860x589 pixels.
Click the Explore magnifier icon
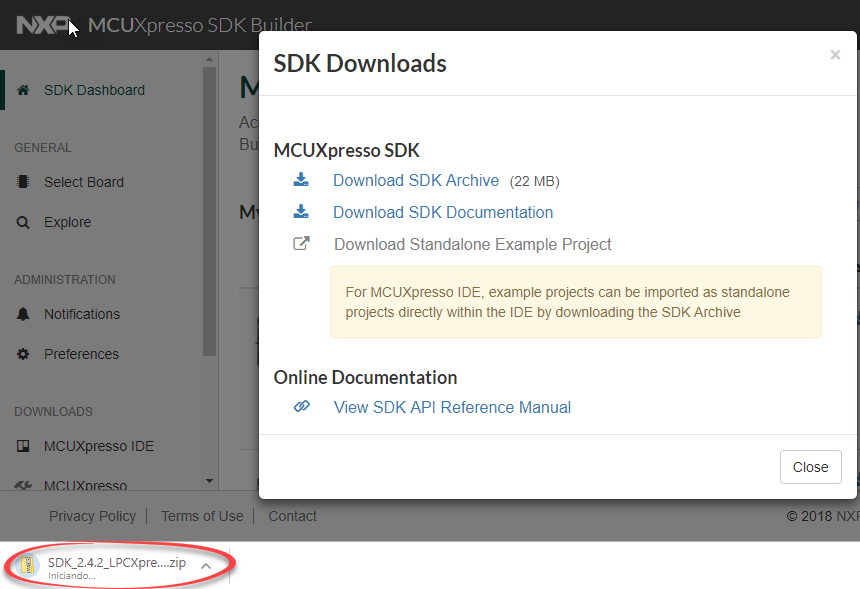(23, 222)
